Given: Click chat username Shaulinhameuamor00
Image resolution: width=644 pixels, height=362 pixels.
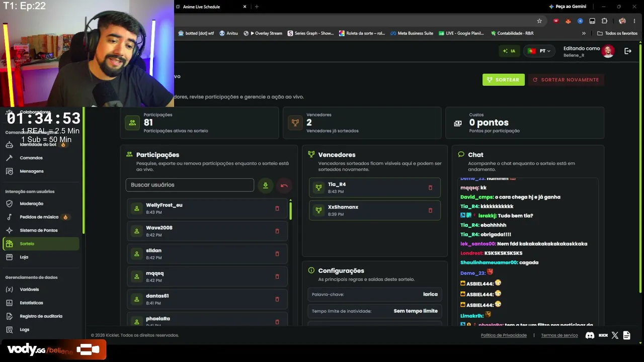Looking at the screenshot, I should 489,262.
